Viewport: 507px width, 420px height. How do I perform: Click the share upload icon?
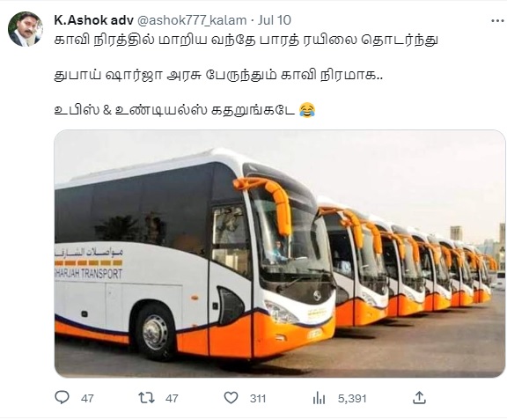(419, 398)
